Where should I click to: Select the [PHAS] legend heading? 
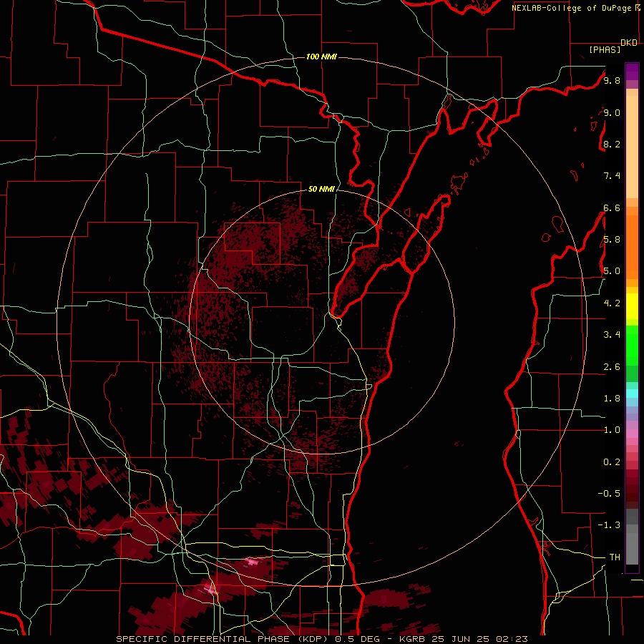coord(605,50)
